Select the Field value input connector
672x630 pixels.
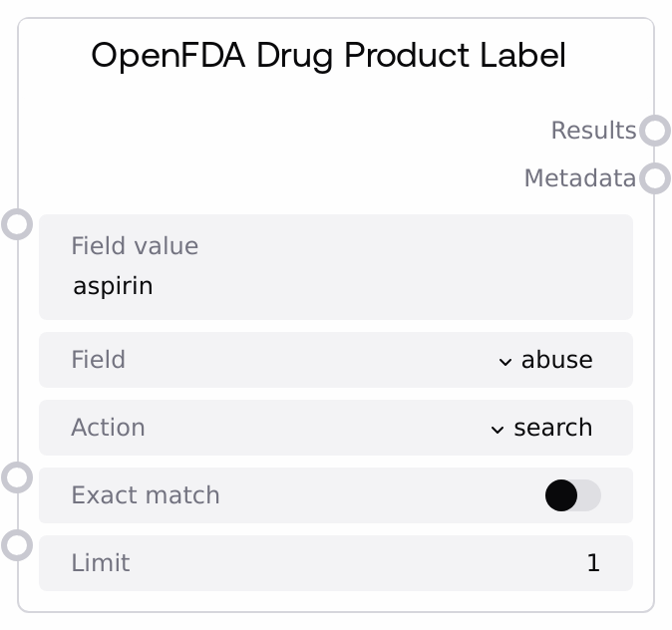tap(18, 223)
